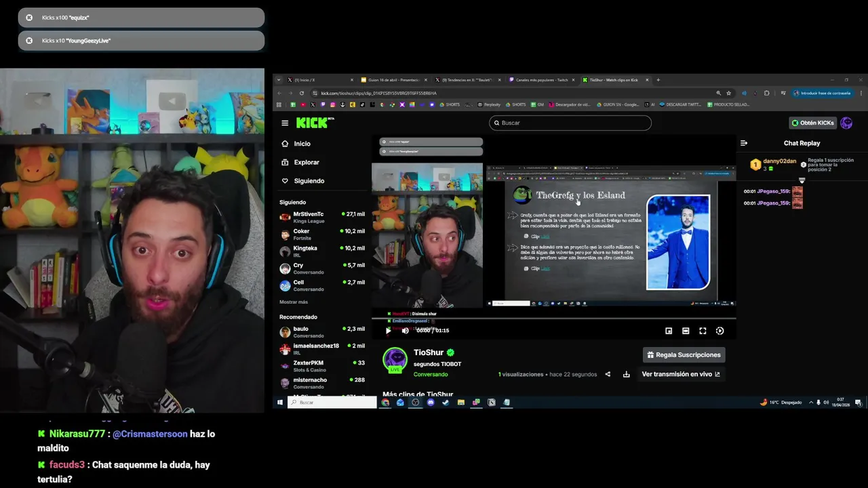Open Inicio home icon in sidebar
This screenshot has height=488, width=868.
(x=285, y=144)
